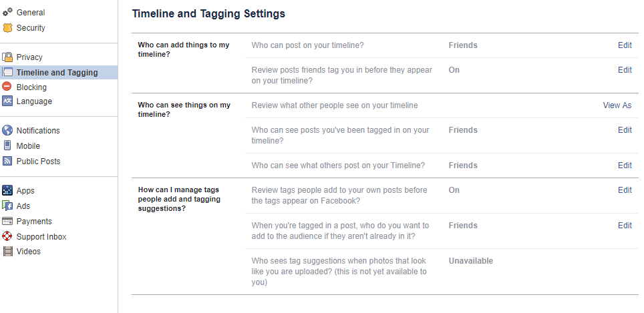Click the Notifications globe icon
644x313 pixels.
(7, 130)
